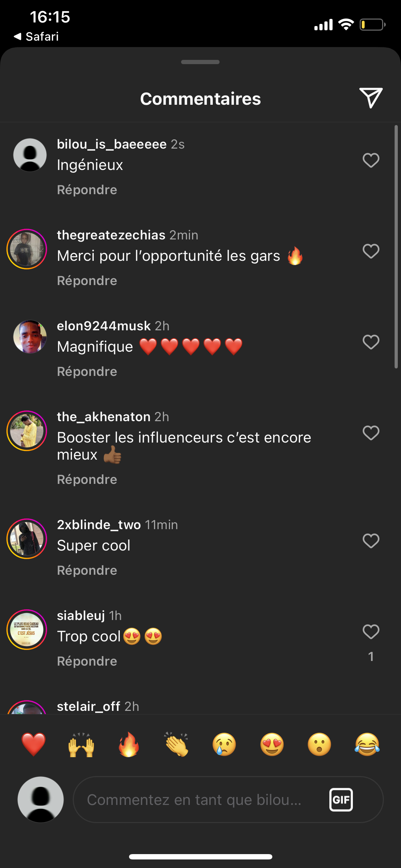Focus the "Commentez en tant que" field

pos(200,800)
